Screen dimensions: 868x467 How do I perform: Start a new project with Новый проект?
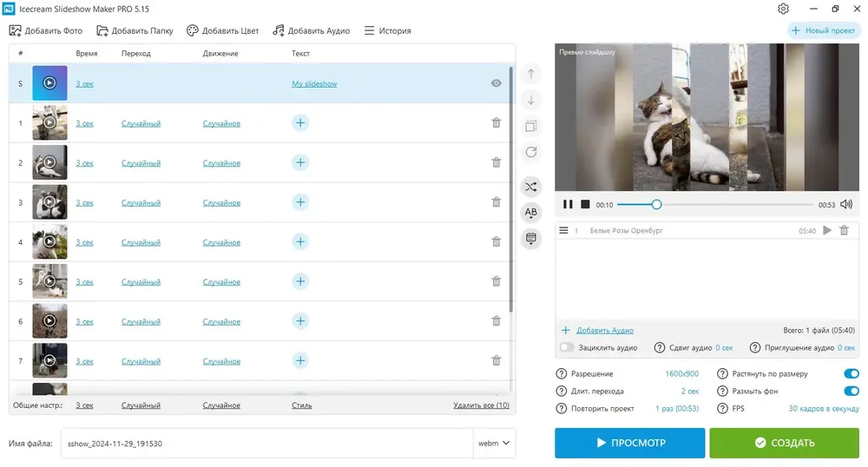click(823, 30)
